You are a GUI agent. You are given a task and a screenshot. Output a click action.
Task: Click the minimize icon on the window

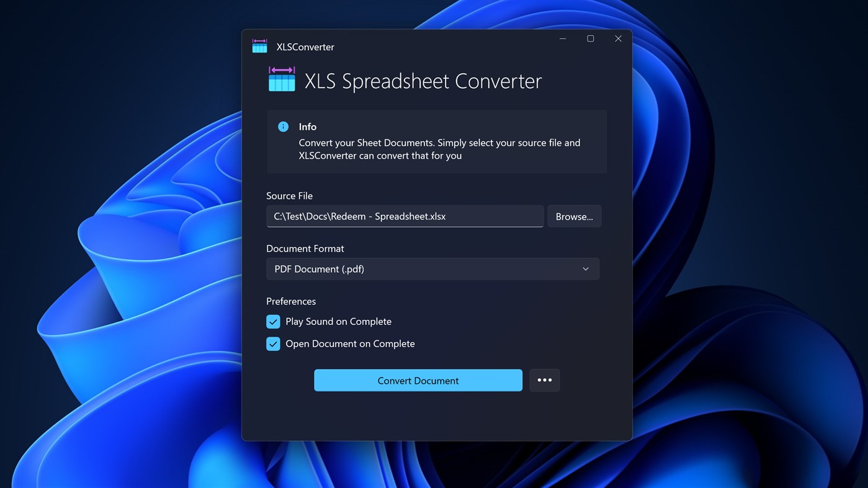pyautogui.click(x=562, y=38)
